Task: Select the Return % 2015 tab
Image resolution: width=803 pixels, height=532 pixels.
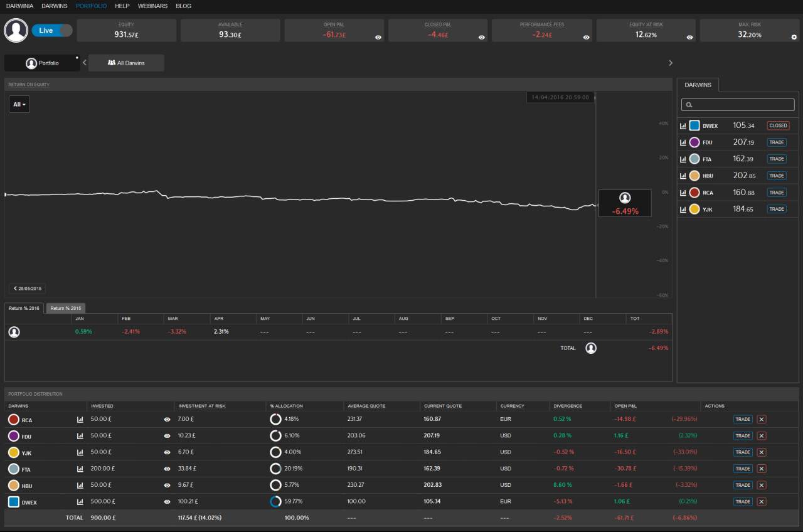Action: point(66,308)
